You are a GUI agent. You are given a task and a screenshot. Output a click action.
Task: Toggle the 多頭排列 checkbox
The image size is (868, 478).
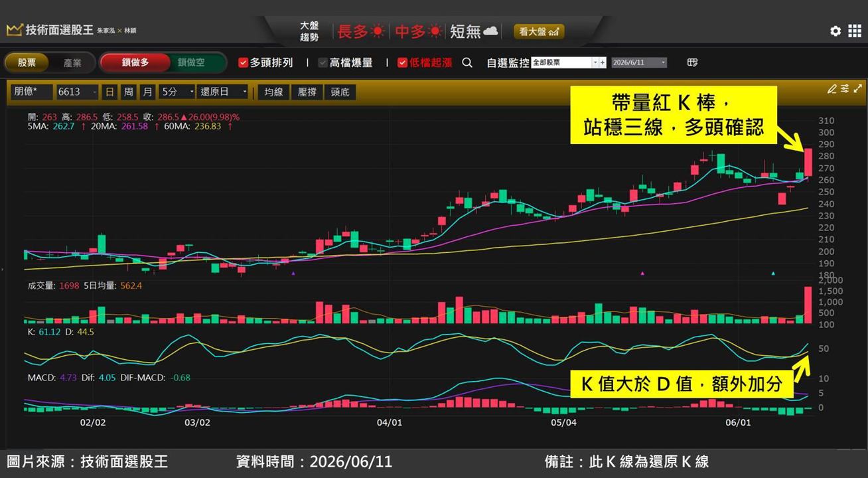pos(243,62)
